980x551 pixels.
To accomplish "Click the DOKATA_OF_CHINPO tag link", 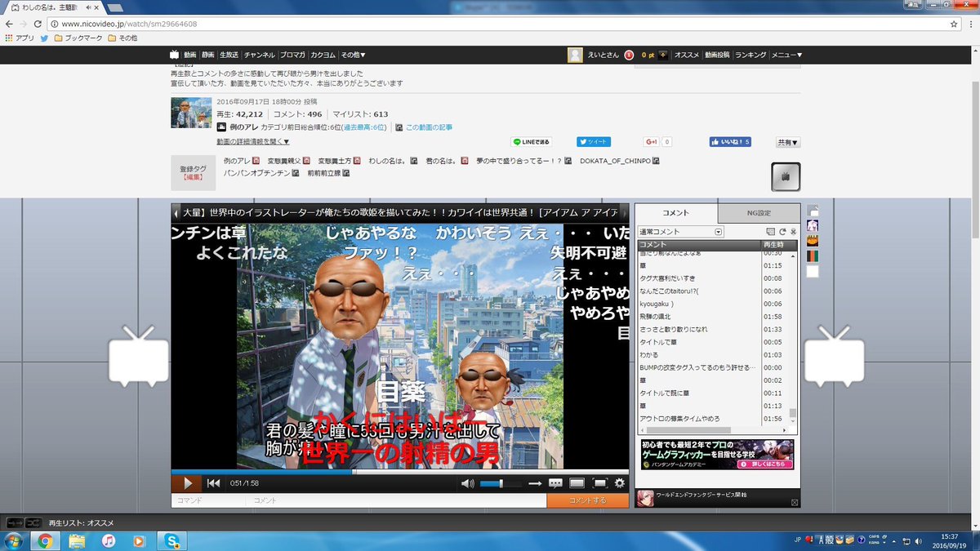I will tap(616, 161).
